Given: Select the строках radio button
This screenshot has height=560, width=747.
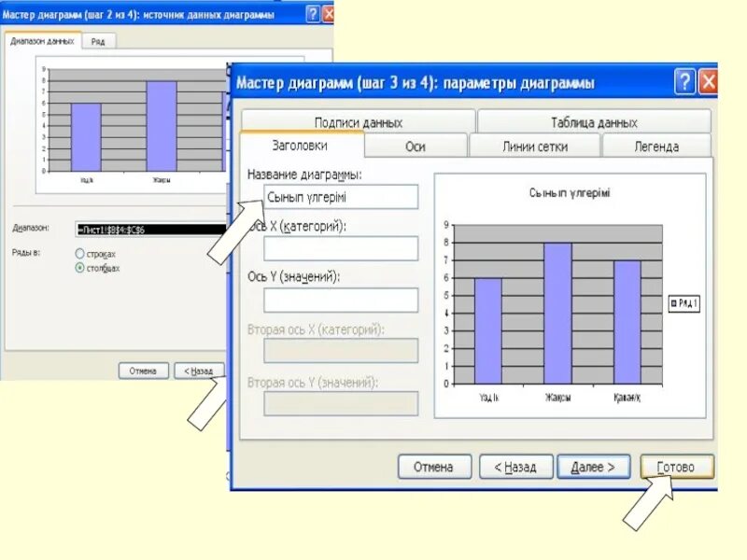Looking at the screenshot, I should [79, 253].
